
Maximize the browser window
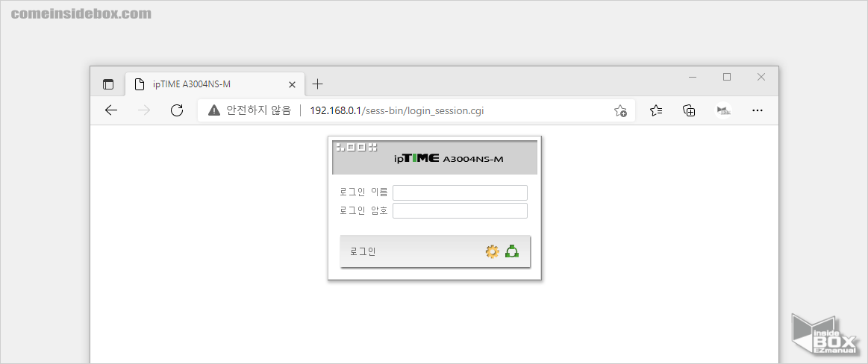click(727, 78)
